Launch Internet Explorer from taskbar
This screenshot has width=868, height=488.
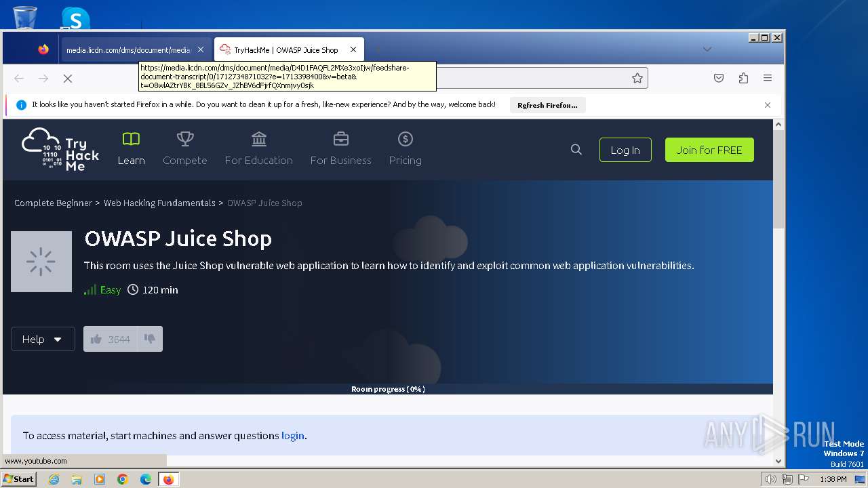click(54, 479)
